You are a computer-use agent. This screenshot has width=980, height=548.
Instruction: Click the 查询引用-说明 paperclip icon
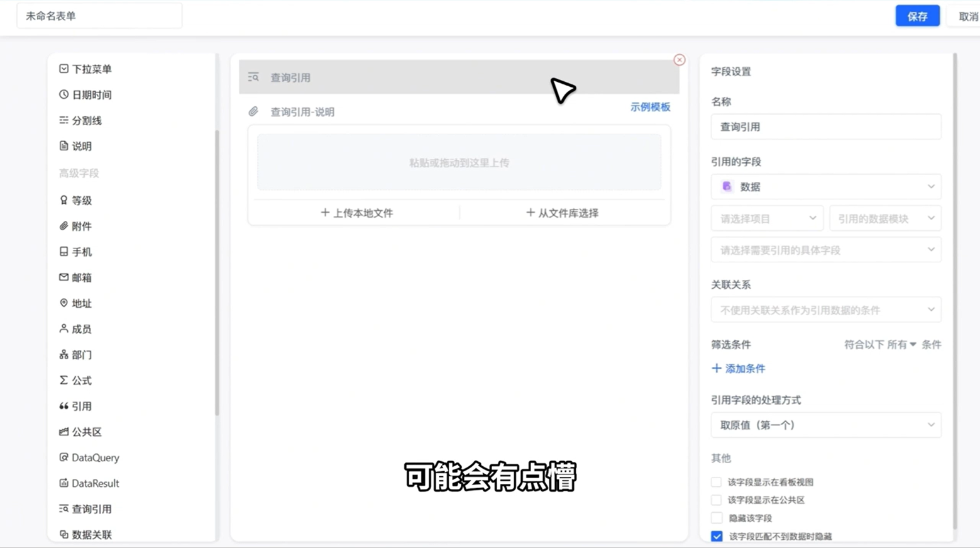[253, 112]
